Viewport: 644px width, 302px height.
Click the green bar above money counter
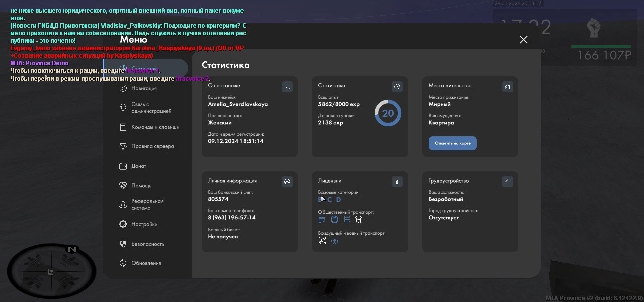click(601, 47)
